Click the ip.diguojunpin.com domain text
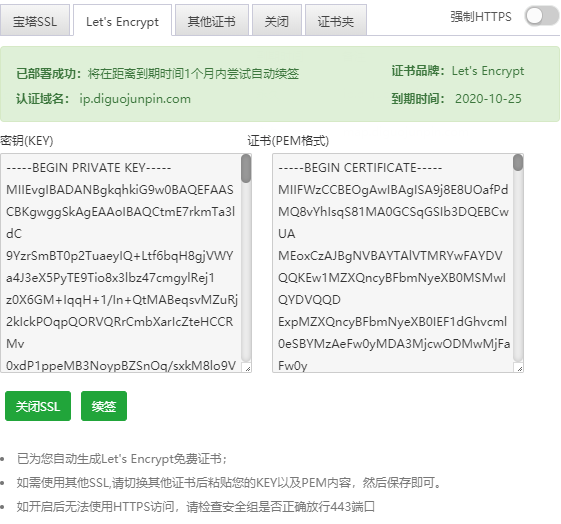Viewport: 561px width, 524px height. pos(135,99)
